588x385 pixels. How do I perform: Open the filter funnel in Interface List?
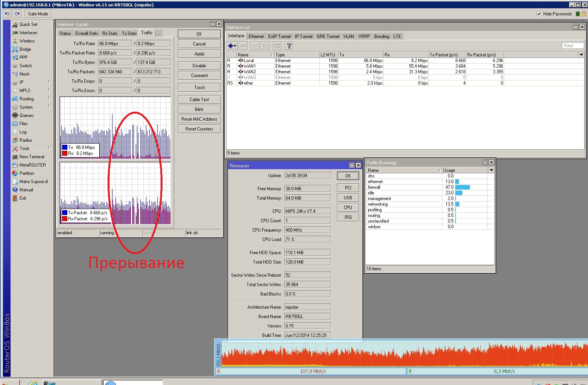(x=289, y=46)
